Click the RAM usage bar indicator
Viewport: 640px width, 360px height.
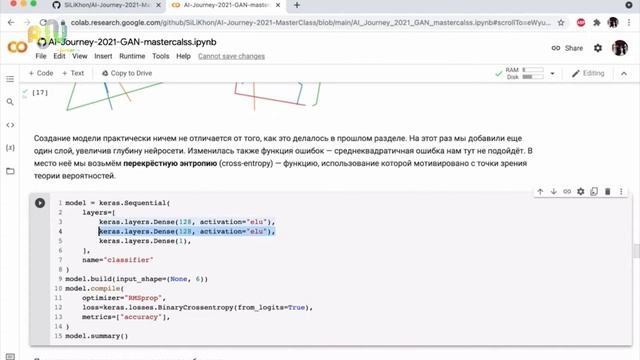point(533,70)
